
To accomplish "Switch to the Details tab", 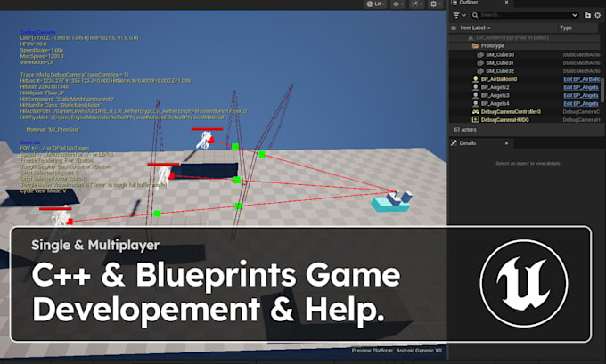I will 468,143.
